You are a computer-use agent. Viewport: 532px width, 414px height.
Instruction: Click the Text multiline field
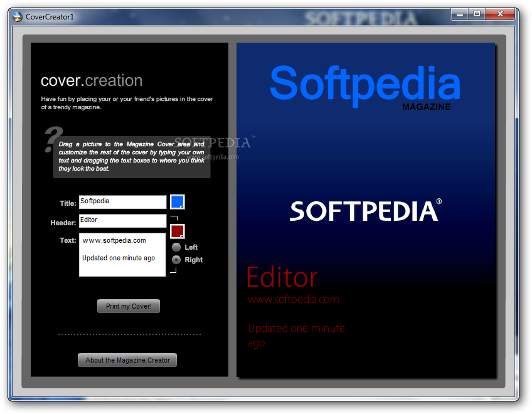tap(122, 255)
